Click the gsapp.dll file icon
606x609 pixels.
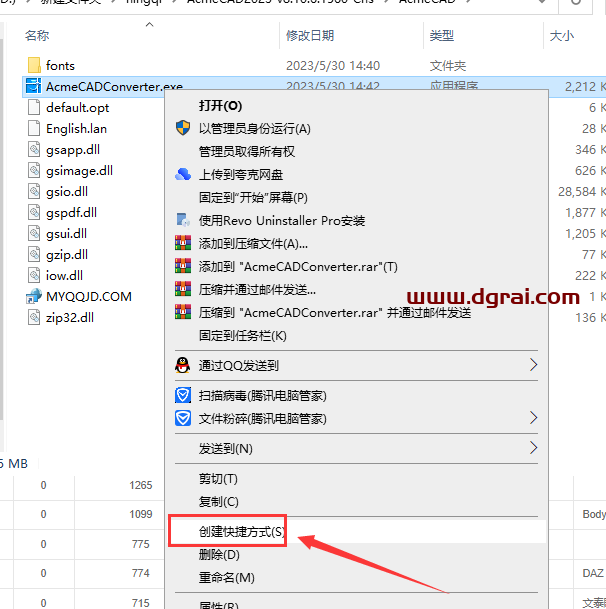click(34, 149)
